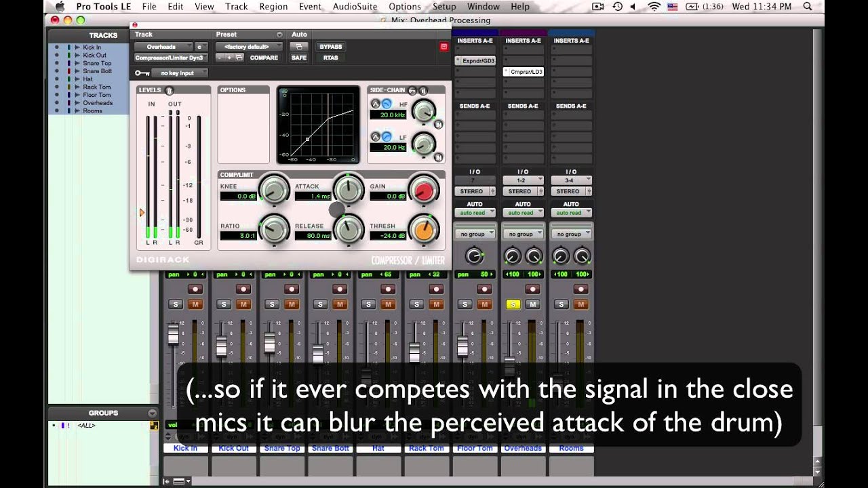
Task: Open the Overheads track selector dropdown
Action: 163,47
